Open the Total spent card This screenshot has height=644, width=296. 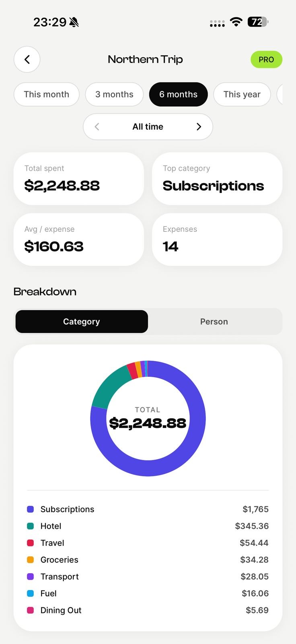(x=79, y=179)
